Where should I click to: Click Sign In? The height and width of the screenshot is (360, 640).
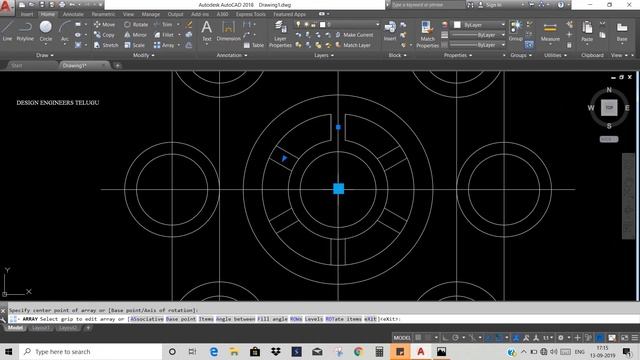pyautogui.click(x=489, y=5)
